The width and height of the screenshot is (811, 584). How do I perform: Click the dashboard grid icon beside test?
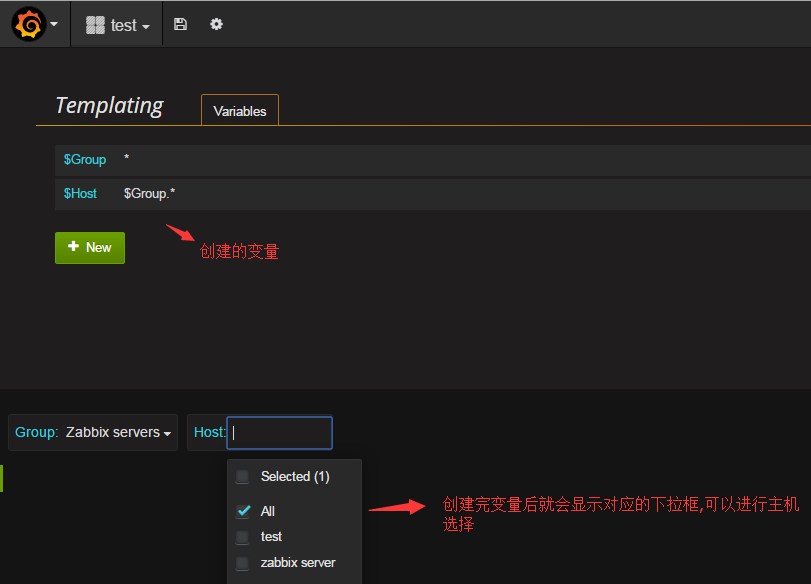point(95,25)
